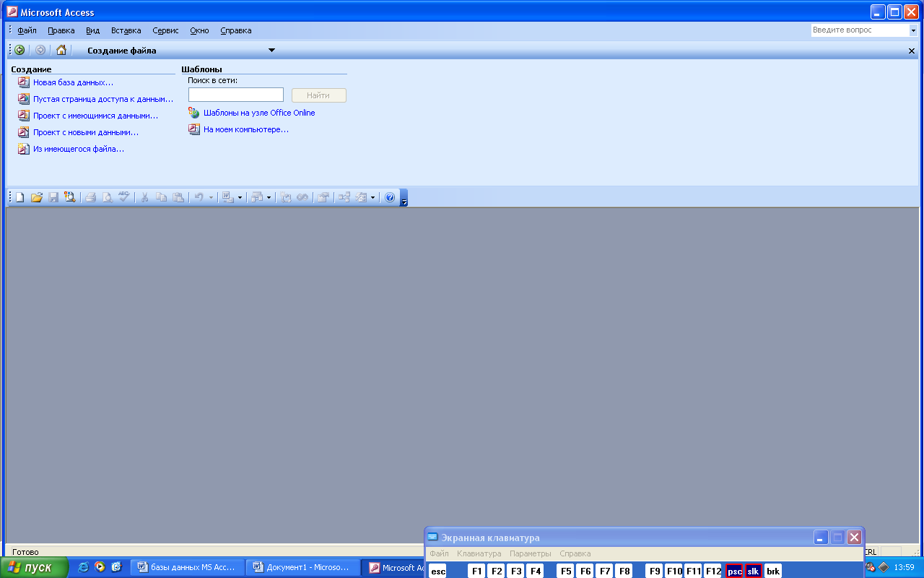The image size is (924, 578).
Task: Switch to Документ1 Microsoft Word taskbar item
Action: pyautogui.click(x=302, y=567)
